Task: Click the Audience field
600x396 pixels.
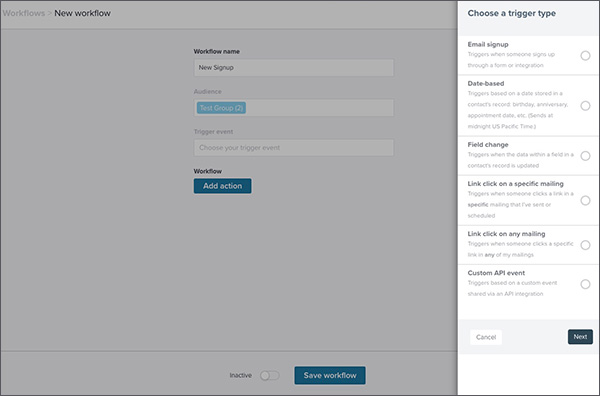Action: pyautogui.click(x=293, y=108)
